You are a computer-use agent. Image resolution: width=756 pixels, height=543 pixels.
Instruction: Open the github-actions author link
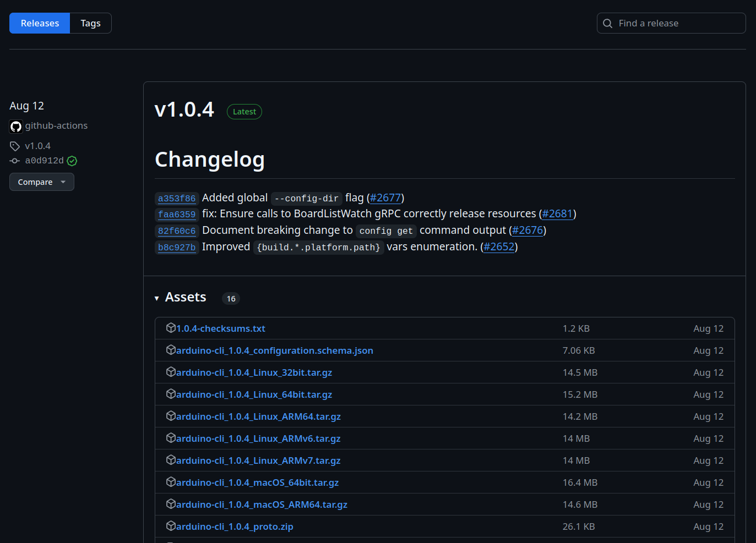(x=56, y=126)
